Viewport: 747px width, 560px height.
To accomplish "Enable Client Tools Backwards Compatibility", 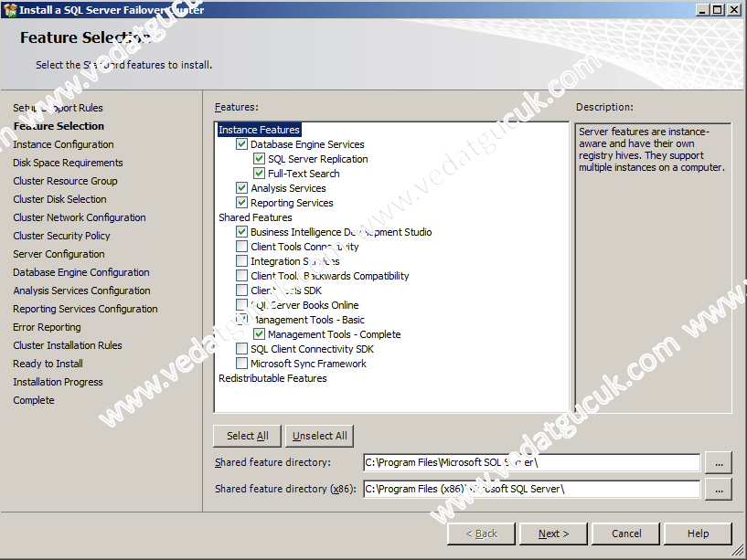I will [242, 276].
